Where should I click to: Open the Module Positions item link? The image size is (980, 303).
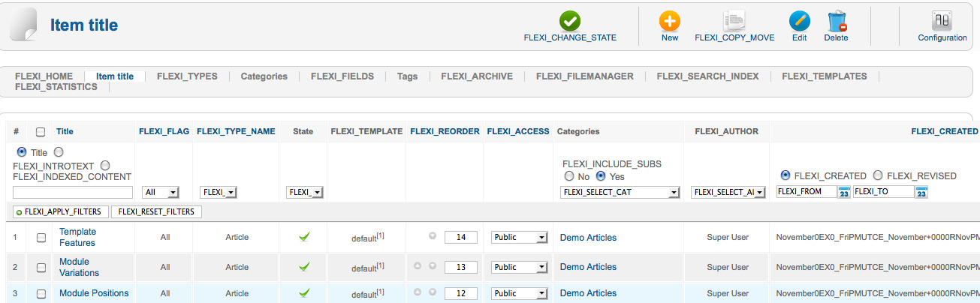coord(94,293)
